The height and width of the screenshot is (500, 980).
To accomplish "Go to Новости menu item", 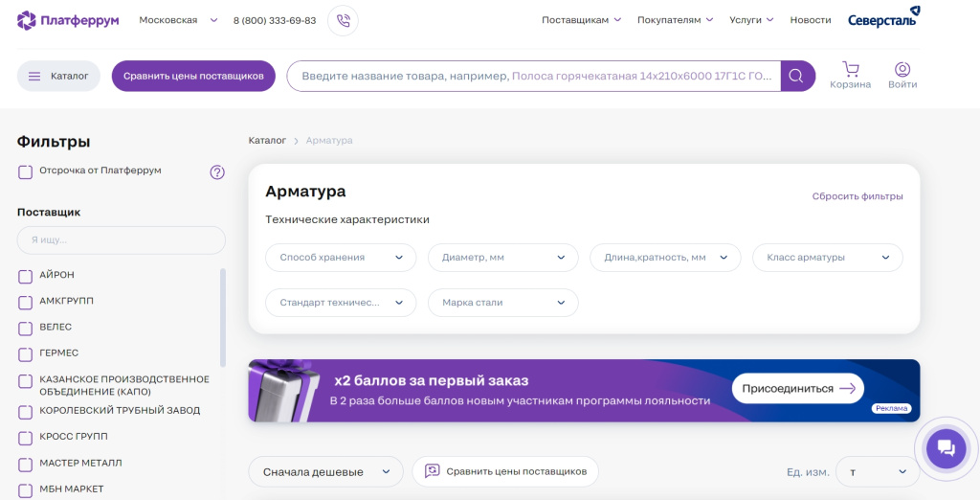I will tap(810, 20).
